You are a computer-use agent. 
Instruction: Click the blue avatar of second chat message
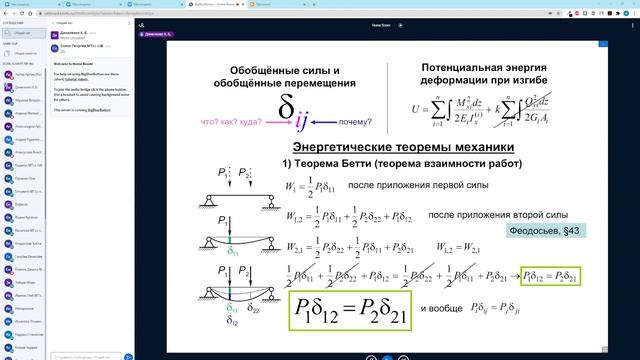(55, 48)
